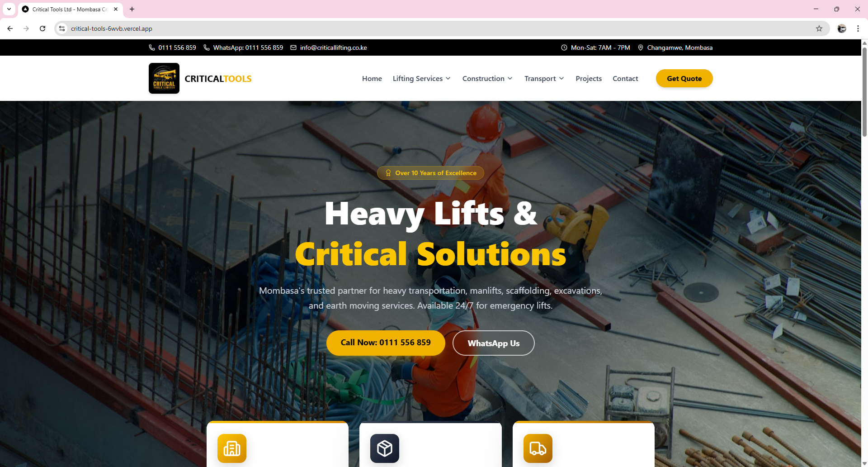Select the location pin icon for Changamwe, Mombasa
868x467 pixels.
point(641,48)
